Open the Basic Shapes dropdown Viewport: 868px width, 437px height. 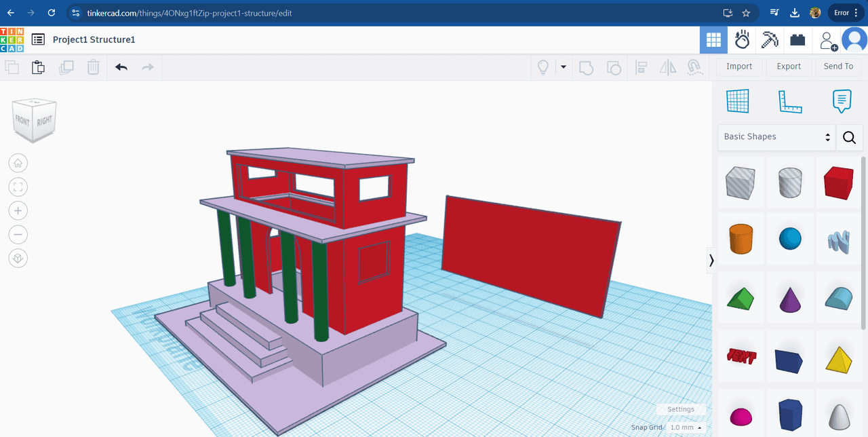776,137
